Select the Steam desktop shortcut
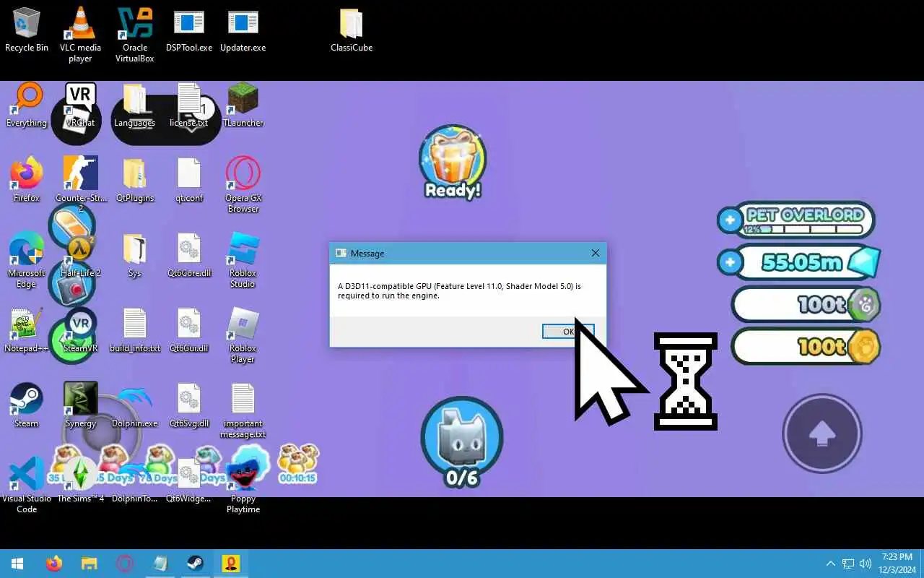This screenshot has width=924, height=578. click(x=27, y=406)
